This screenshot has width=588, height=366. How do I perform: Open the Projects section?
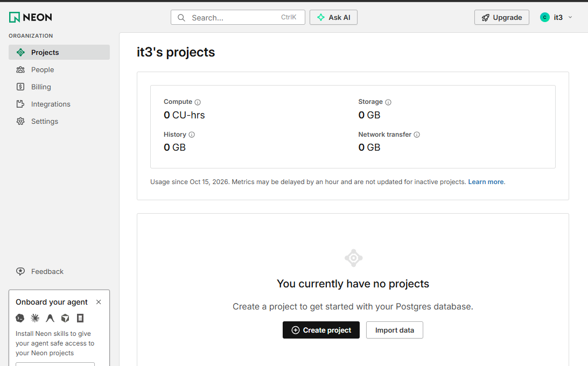(59, 52)
